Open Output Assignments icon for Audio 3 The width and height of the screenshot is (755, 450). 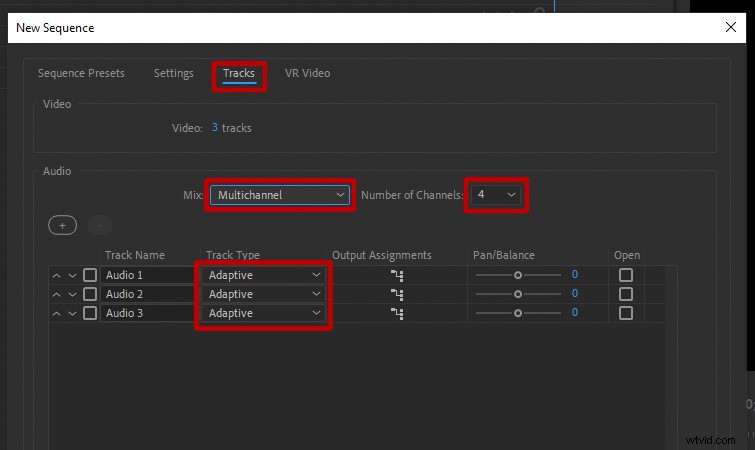coord(397,313)
